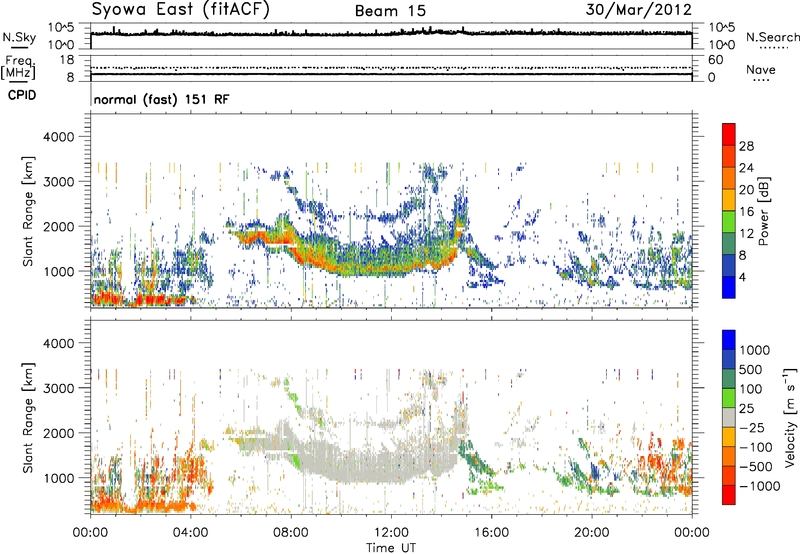
Task: Click the Velocity [m s⁻¹] color bar label
Action: 790,417
